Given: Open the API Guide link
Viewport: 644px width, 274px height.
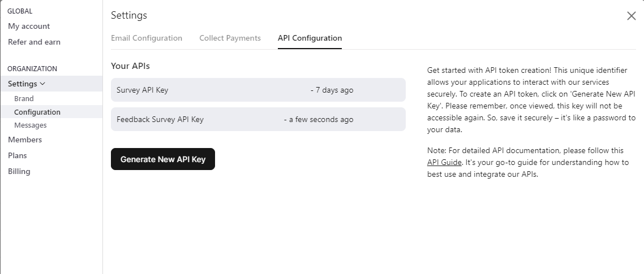Looking at the screenshot, I should point(444,163).
